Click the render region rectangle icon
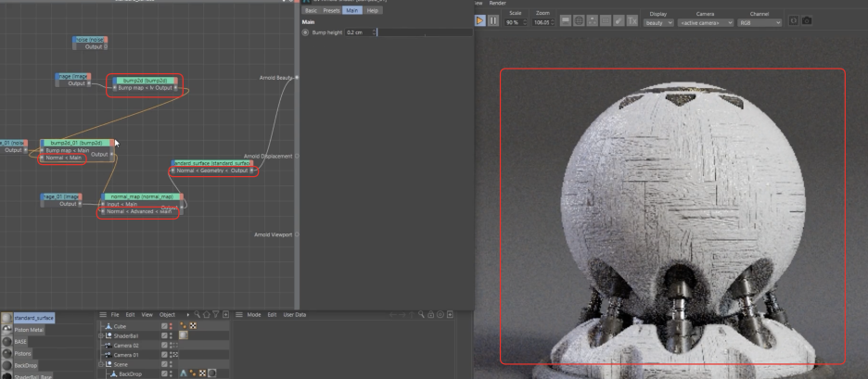Image resolution: width=868 pixels, height=379 pixels. [x=606, y=21]
